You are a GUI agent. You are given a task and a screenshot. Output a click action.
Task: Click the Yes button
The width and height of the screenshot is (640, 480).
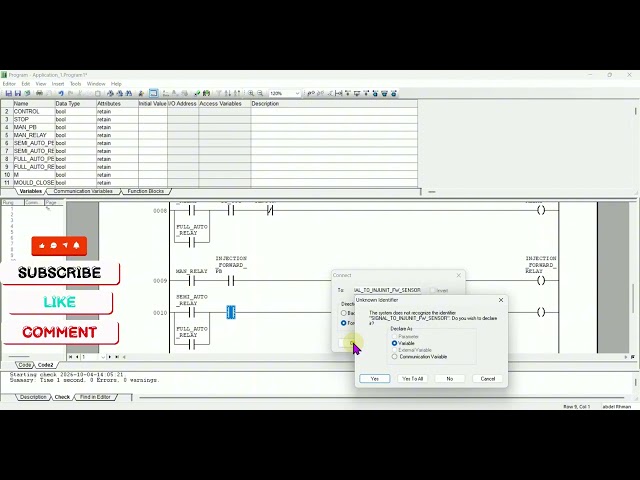pos(375,379)
